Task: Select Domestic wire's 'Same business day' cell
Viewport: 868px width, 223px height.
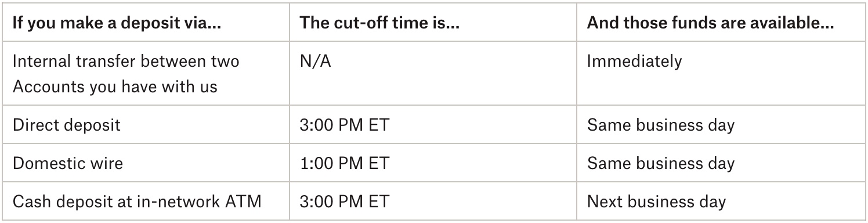Action: click(661, 163)
